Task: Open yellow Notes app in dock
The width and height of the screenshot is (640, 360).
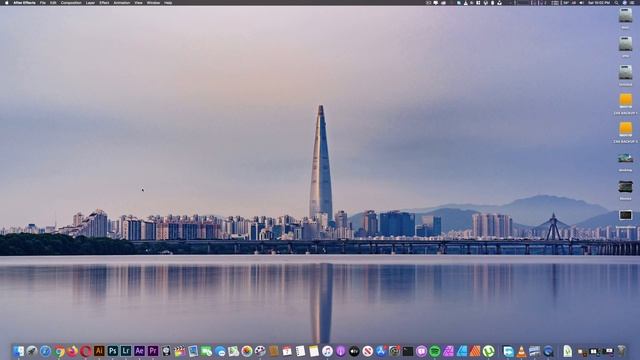Action: pyautogui.click(x=314, y=351)
